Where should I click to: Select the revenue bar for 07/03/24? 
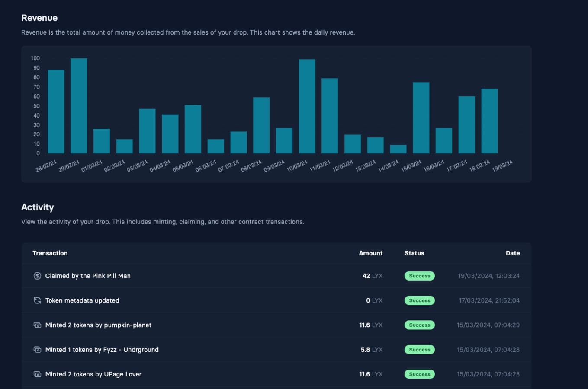coord(238,143)
